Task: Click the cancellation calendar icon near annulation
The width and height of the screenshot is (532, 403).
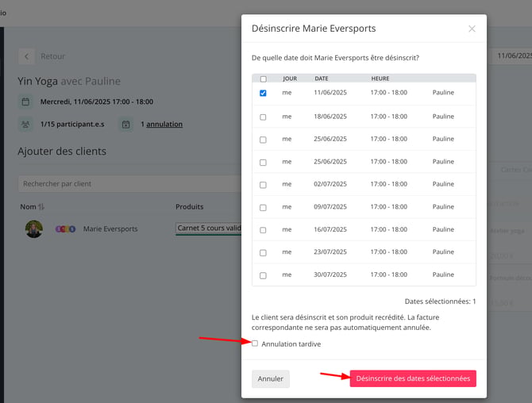Action: pos(126,125)
